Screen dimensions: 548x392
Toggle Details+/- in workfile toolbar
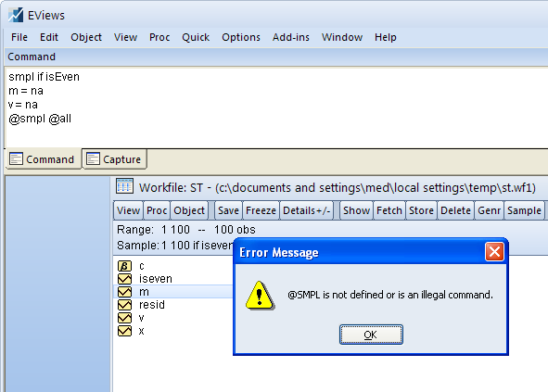(x=307, y=210)
